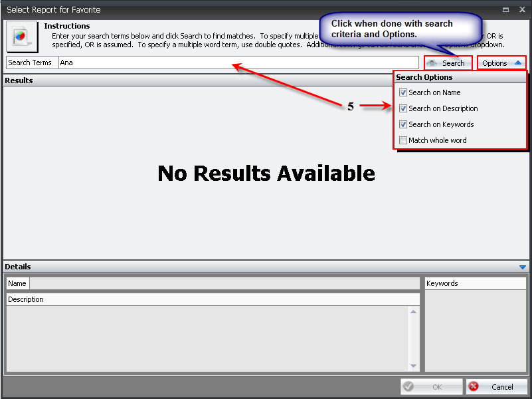The image size is (532, 399).
Task: Select the Name field in Details
Action: 224,283
